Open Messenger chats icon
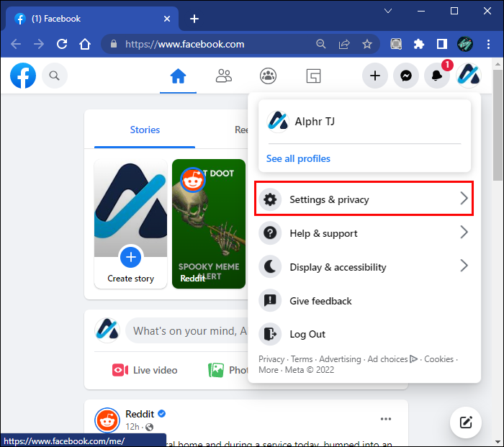Viewport: 504px width, 447px height. coord(406,76)
